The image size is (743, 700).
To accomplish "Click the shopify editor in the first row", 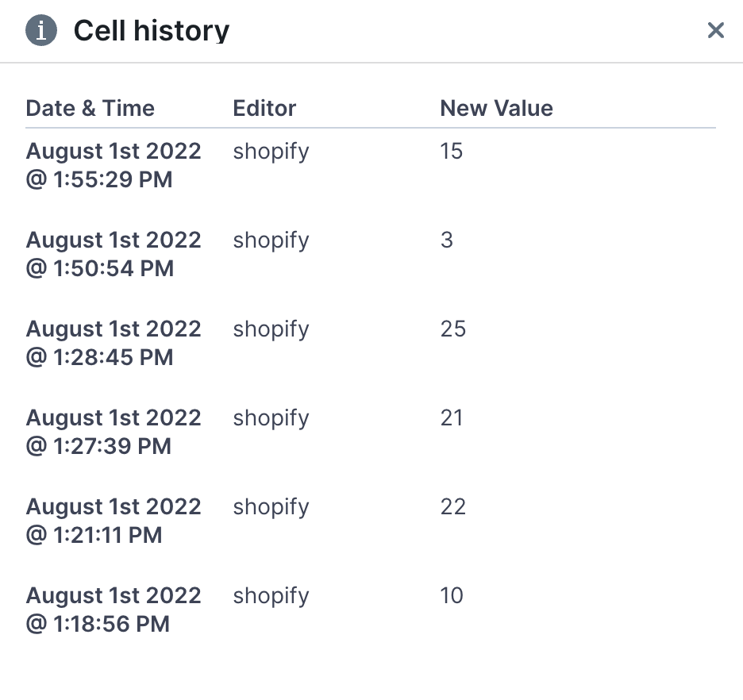I will (x=271, y=152).
